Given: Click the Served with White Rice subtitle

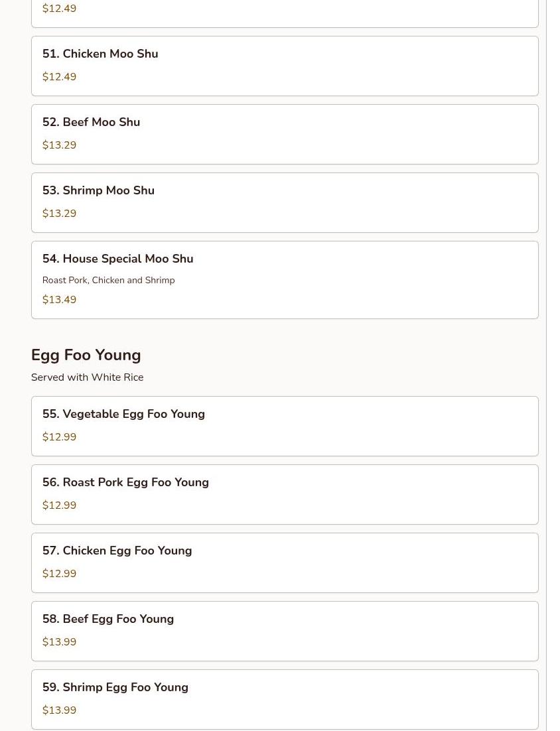Looking at the screenshot, I should coord(87,377).
